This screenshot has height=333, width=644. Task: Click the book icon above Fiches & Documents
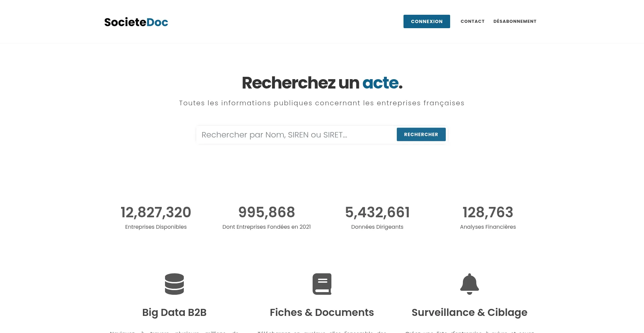322,284
